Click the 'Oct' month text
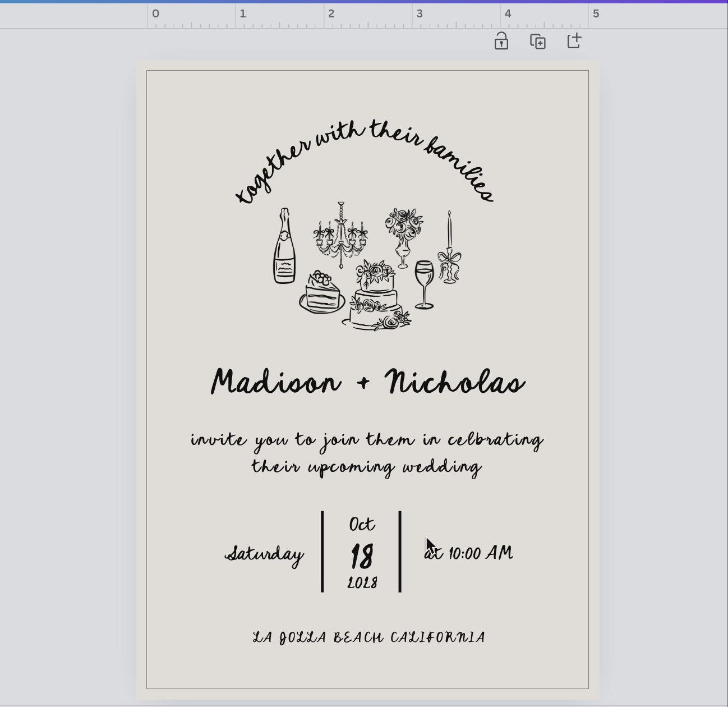728x707 pixels. click(x=362, y=525)
